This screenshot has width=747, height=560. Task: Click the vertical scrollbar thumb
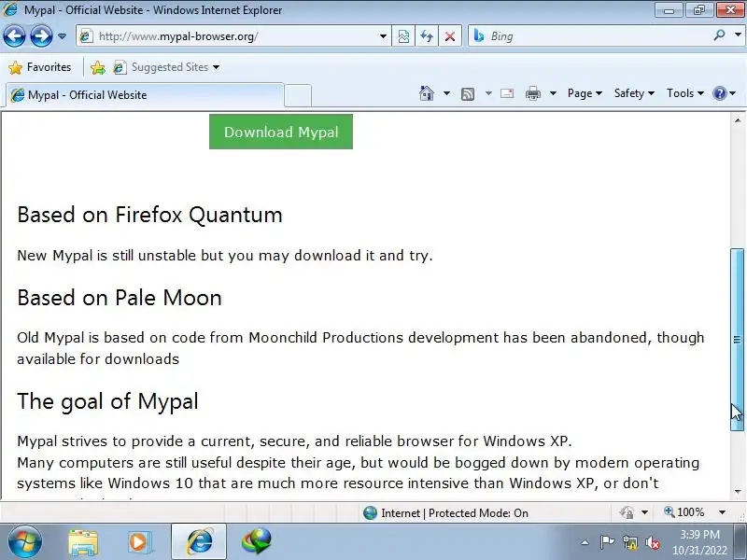tap(737, 339)
